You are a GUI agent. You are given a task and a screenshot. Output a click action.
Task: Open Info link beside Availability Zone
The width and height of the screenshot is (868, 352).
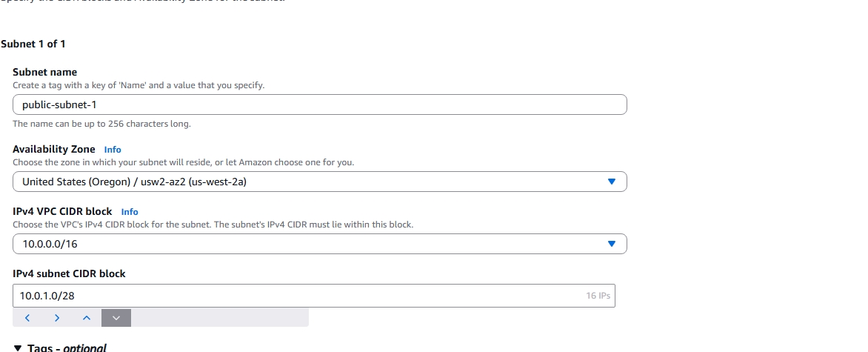113,150
